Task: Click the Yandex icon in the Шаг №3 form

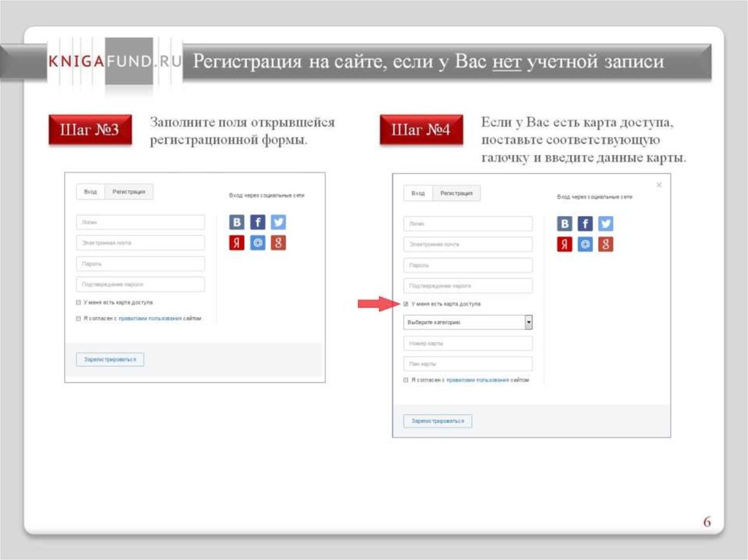Action: click(x=237, y=243)
